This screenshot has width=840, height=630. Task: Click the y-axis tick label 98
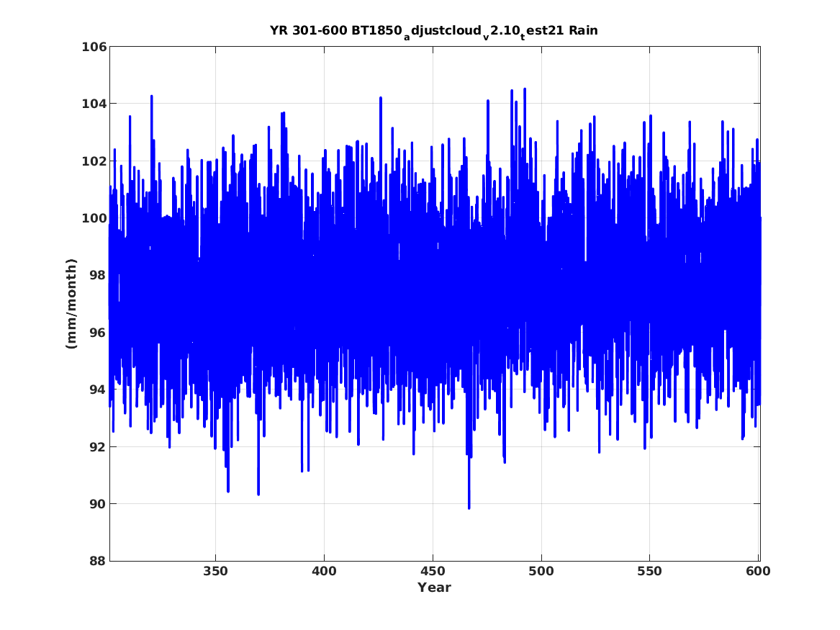(x=98, y=275)
